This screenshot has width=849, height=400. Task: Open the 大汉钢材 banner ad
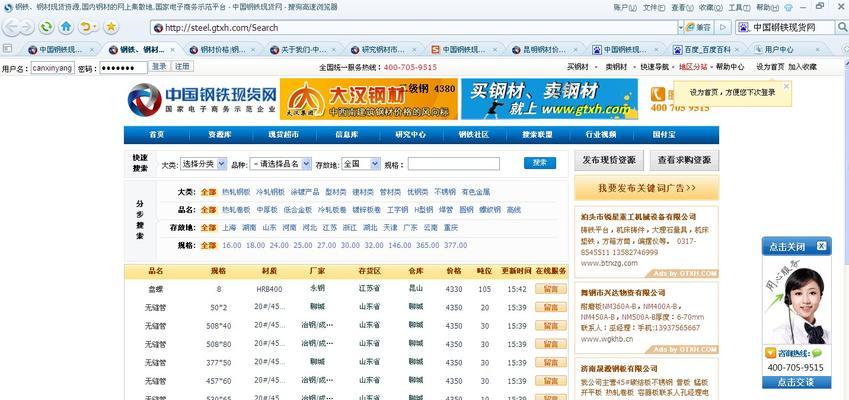[x=369, y=99]
